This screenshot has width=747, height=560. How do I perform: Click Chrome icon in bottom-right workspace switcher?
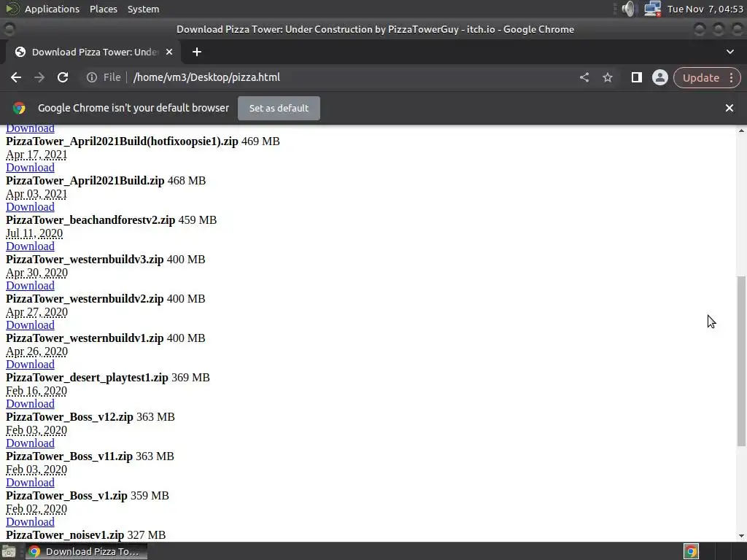[x=691, y=551]
